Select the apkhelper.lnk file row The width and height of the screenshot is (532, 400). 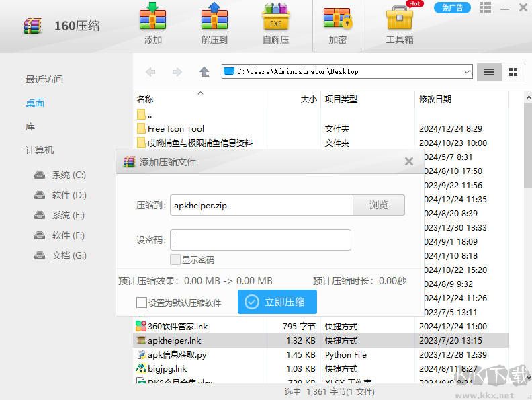click(321, 340)
